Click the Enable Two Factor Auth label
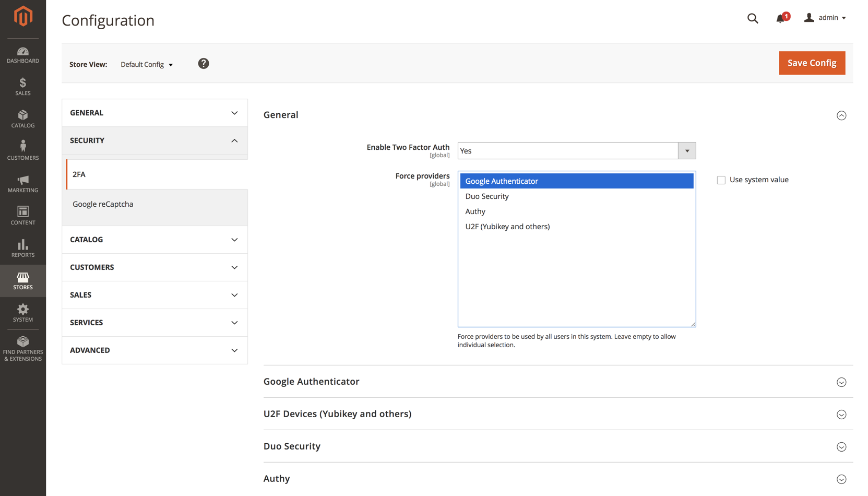The image size is (868, 496). [x=408, y=147]
